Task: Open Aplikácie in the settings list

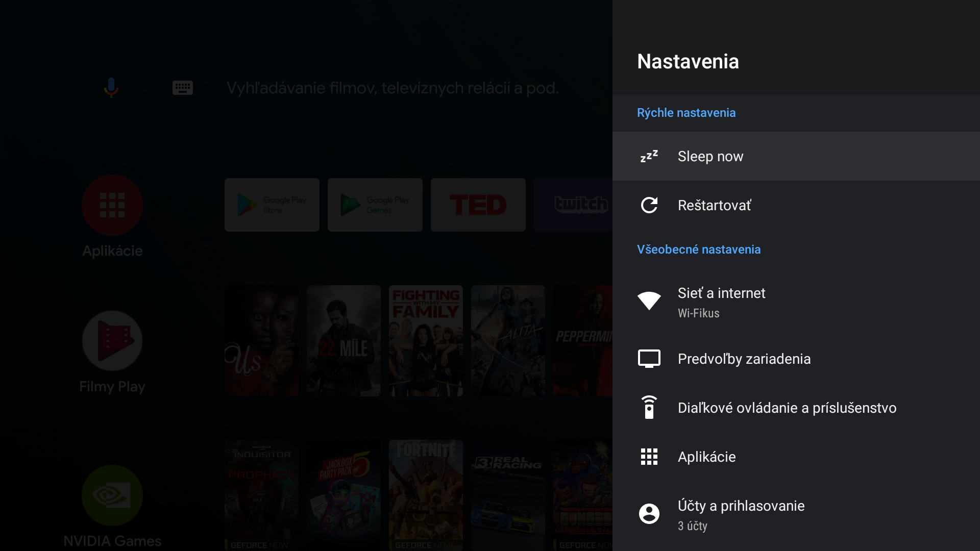Action: point(796,457)
